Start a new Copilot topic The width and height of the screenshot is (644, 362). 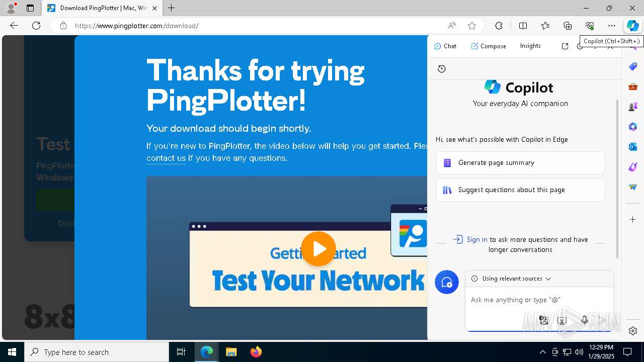click(x=447, y=283)
